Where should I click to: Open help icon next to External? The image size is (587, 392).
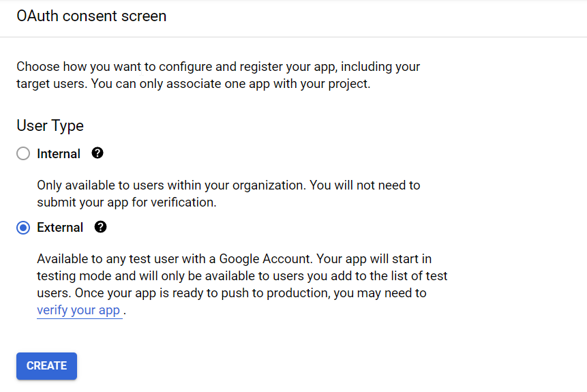coord(101,227)
